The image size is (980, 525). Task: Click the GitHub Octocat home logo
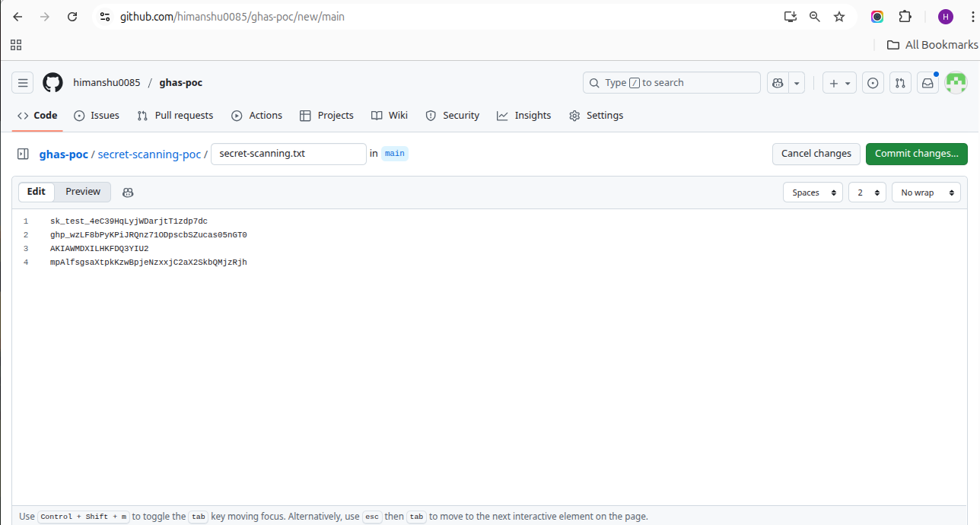(x=52, y=82)
